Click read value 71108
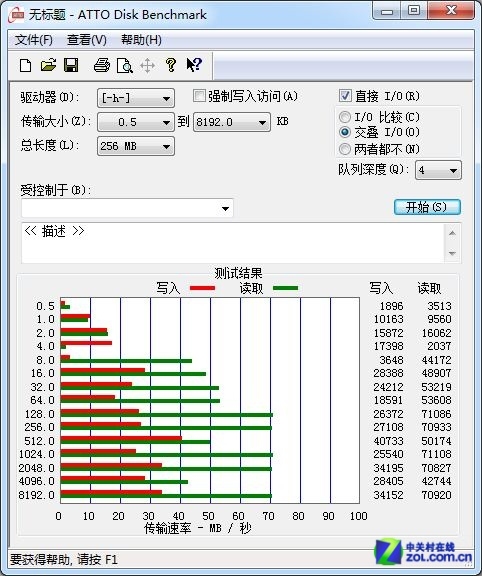Image resolution: width=482 pixels, height=576 pixels. pyautogui.click(x=436, y=454)
